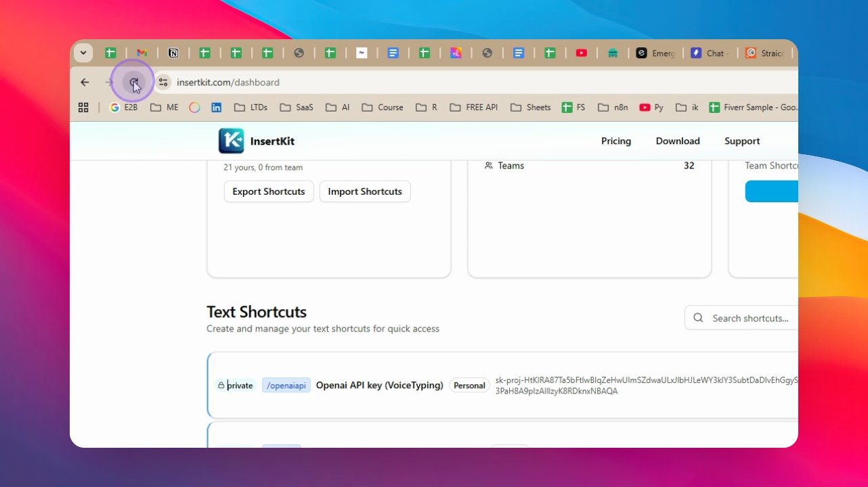Screen dimensions: 868x487
Task: Open the LTDs bookmark folder
Action: pyautogui.click(x=251, y=108)
